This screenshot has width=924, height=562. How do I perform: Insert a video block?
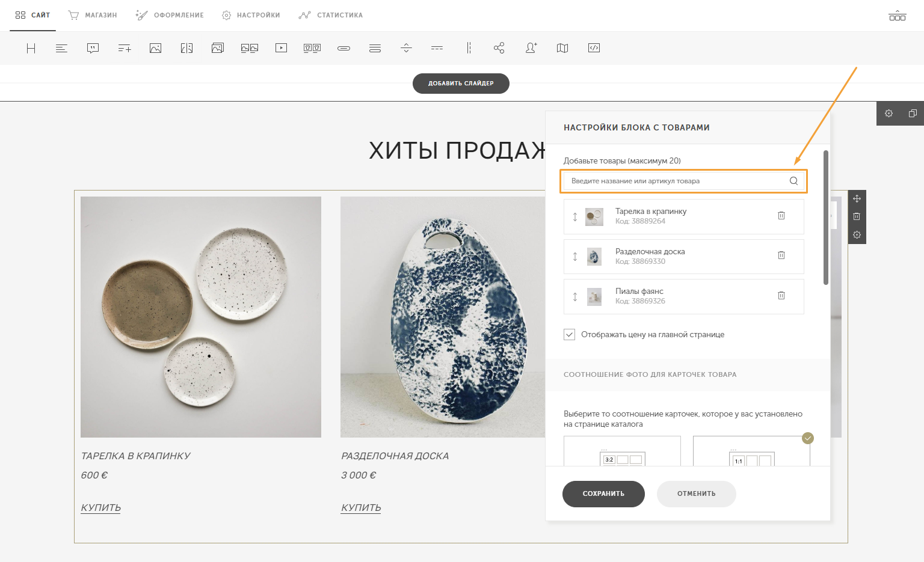click(x=281, y=48)
